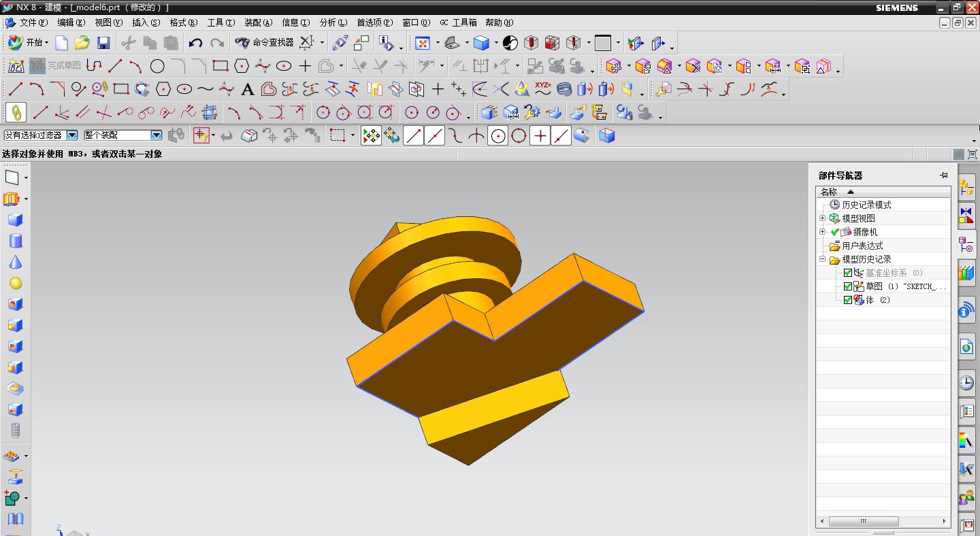980x536 pixels.
Task: Click the rectangle selection mode icon
Action: pyautogui.click(x=338, y=135)
